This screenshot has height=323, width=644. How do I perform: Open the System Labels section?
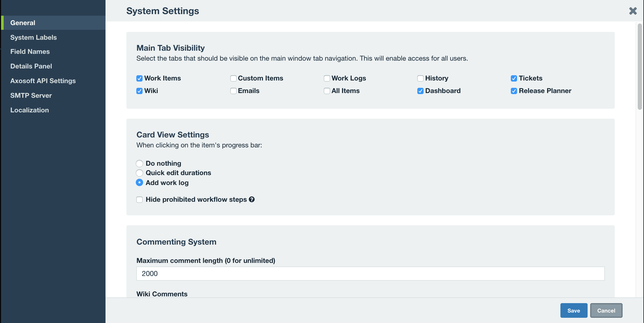[x=33, y=37]
